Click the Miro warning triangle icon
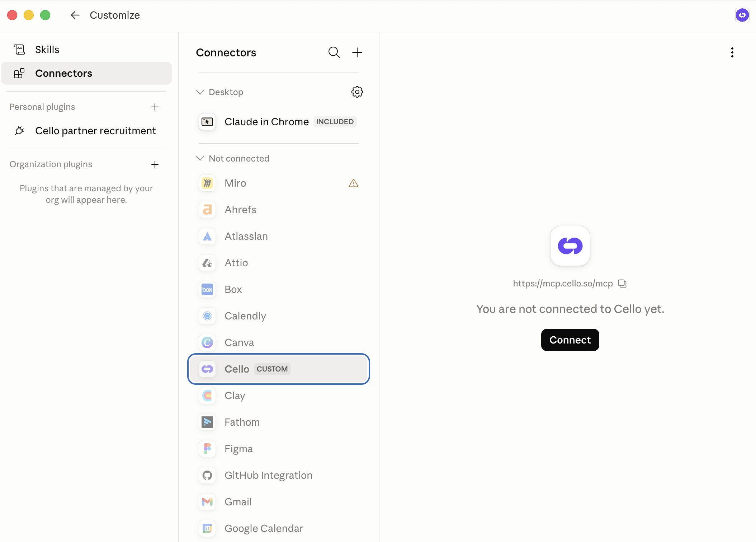This screenshot has width=756, height=542. [354, 183]
